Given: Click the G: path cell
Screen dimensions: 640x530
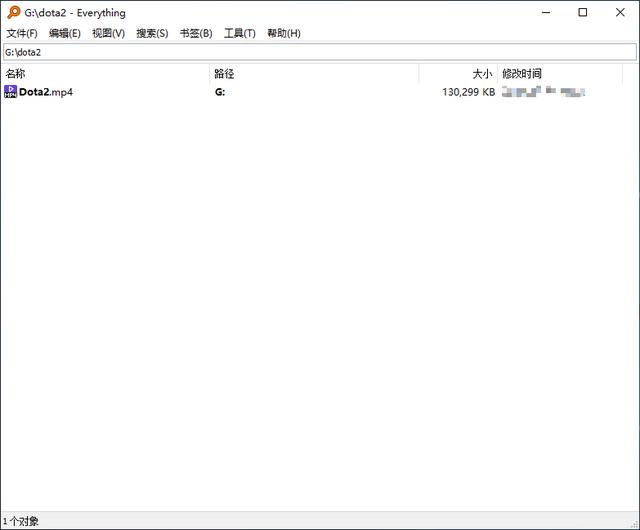Looking at the screenshot, I should 220,92.
